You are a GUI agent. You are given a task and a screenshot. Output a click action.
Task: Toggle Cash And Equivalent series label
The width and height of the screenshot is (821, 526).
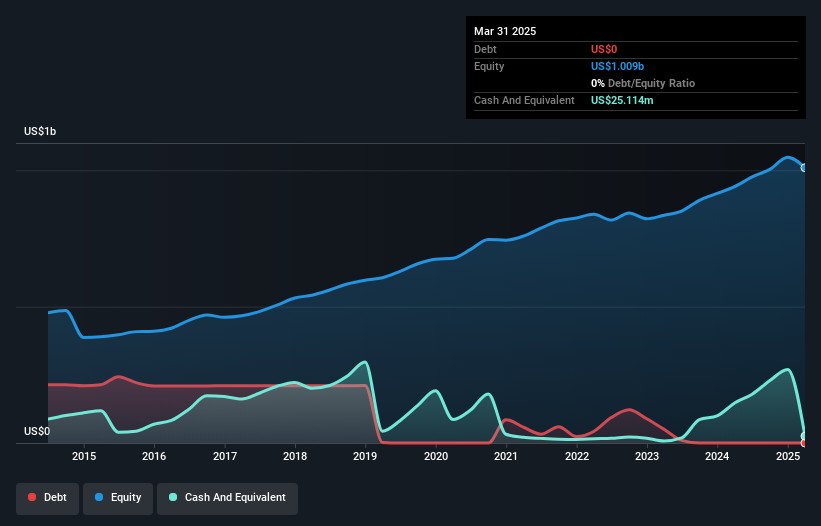tap(235, 497)
